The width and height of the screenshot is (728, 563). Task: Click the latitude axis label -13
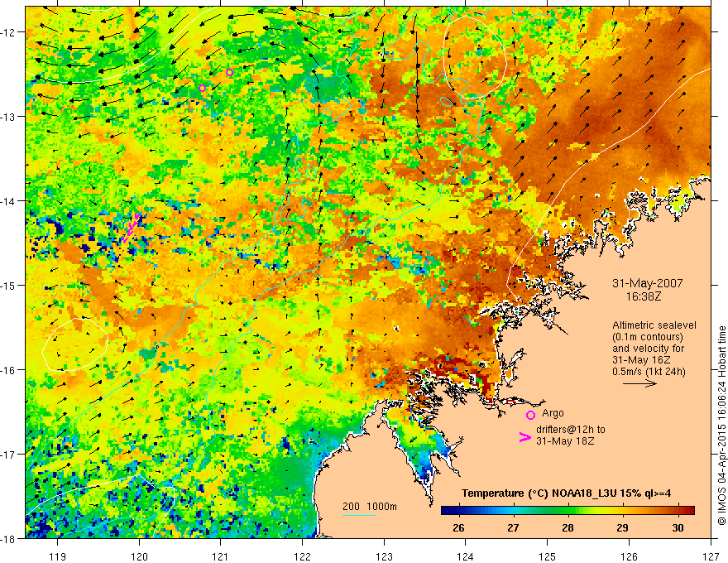(x=8, y=117)
